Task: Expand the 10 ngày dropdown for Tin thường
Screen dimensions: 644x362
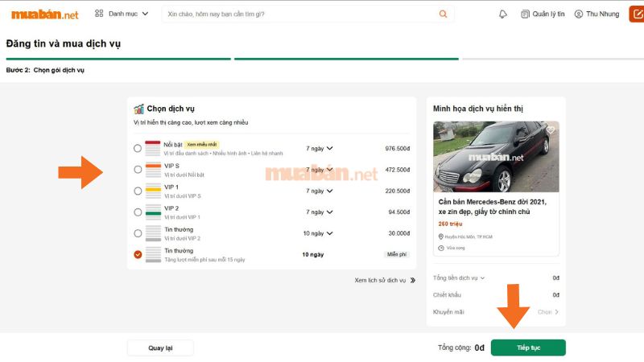Action: (319, 233)
